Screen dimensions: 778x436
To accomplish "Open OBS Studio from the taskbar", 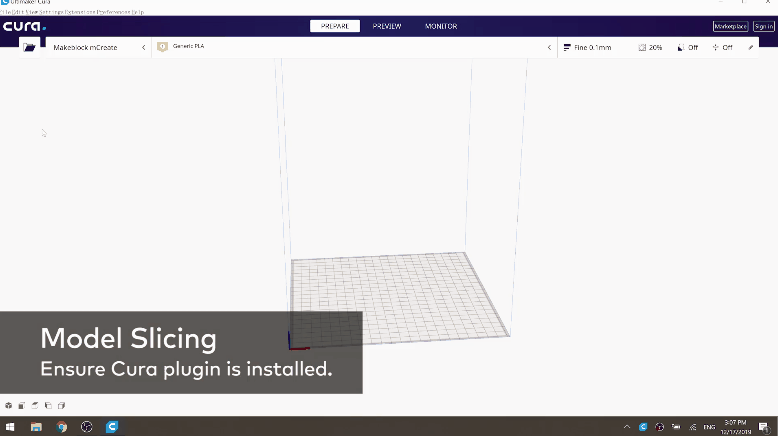I will click(x=87, y=427).
